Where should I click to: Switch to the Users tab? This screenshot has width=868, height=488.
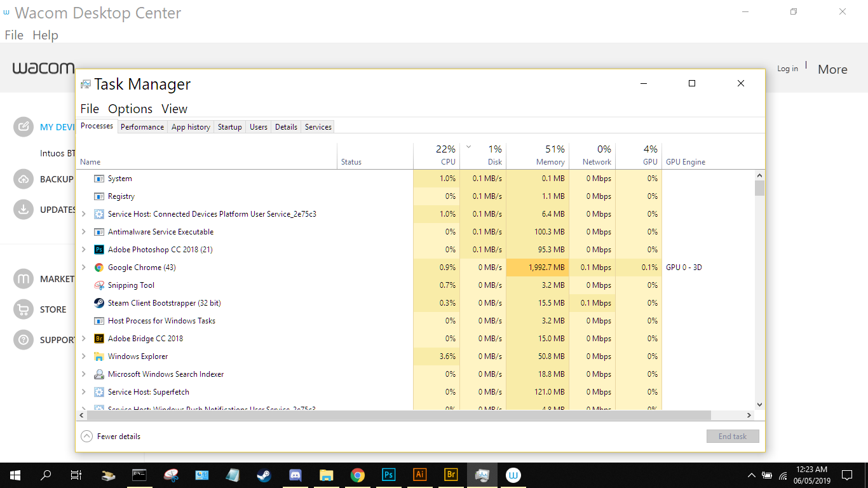pos(259,127)
